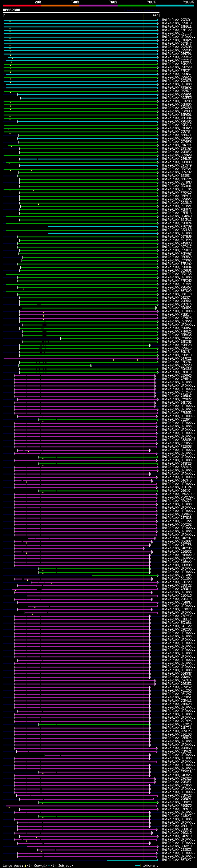
Task: Select hit UniRef100_B6TK09
Action: pos(177,291)
